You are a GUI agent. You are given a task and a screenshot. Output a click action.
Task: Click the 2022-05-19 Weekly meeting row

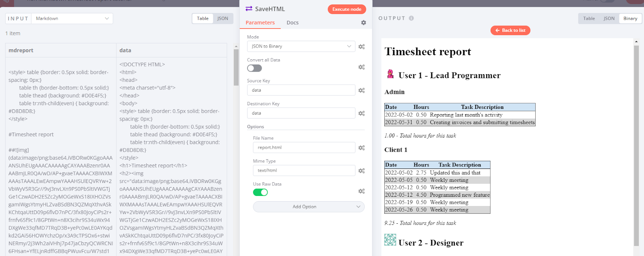coord(437,202)
